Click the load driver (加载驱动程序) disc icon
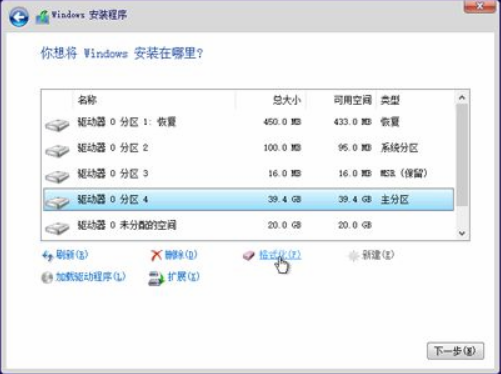The height and width of the screenshot is (374, 501). (47, 277)
